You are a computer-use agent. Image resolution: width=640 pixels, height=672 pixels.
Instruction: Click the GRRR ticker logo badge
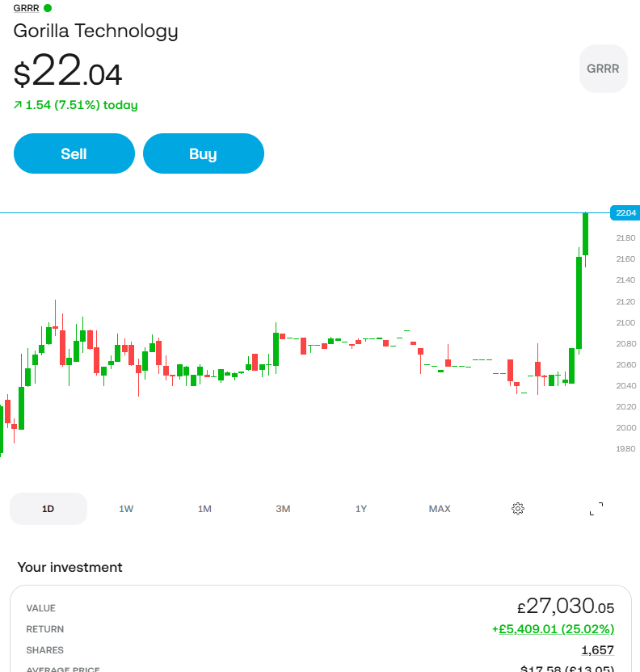coord(604,69)
